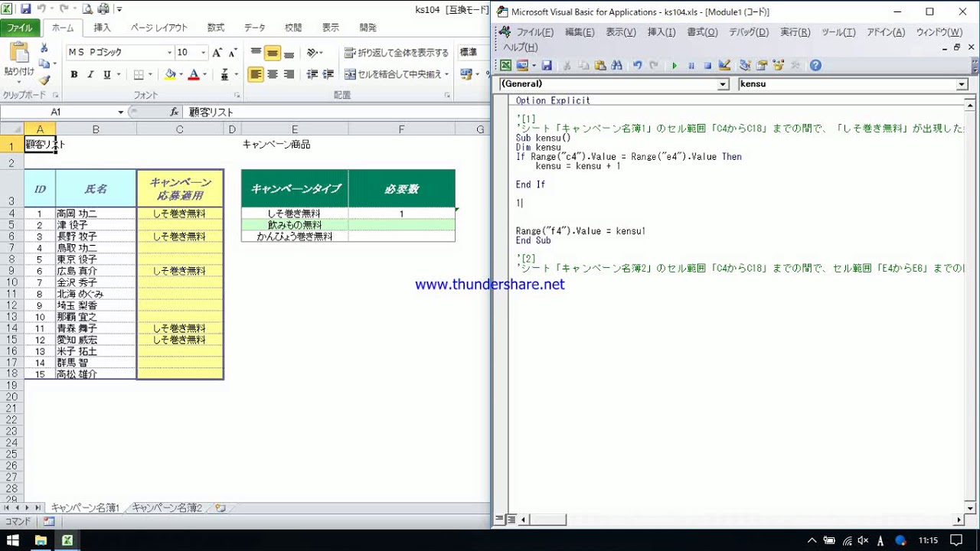The width and height of the screenshot is (980, 551).
Task: Click the Break (pause) icon in VBA toolbar
Action: point(691,66)
